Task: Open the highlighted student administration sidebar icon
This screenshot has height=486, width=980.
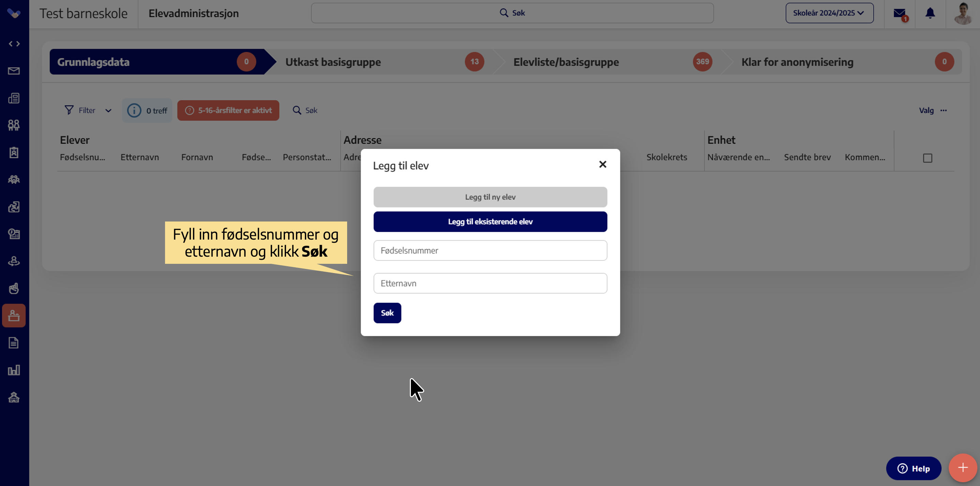Action: coord(14,315)
